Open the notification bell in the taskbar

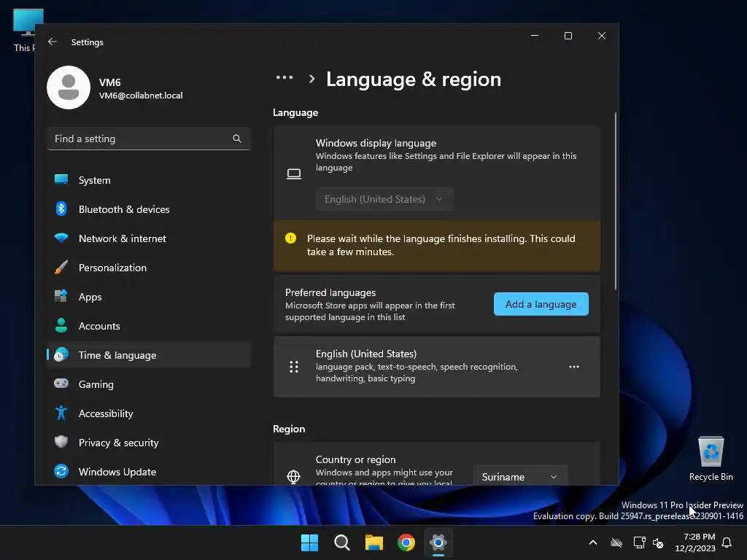pos(727,542)
